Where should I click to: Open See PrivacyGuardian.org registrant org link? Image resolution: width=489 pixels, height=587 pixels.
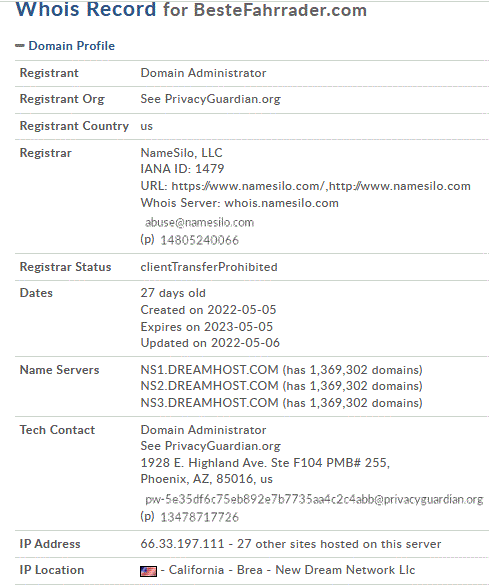click(210, 99)
